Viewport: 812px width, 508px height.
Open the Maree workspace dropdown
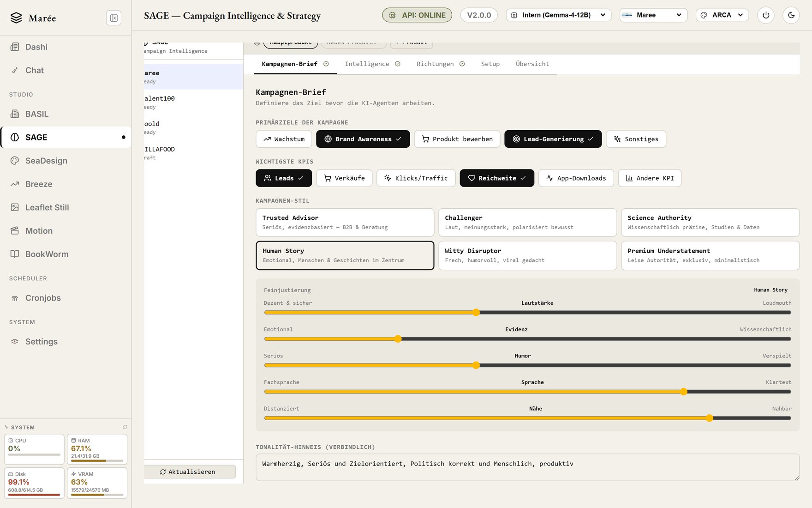click(x=653, y=15)
